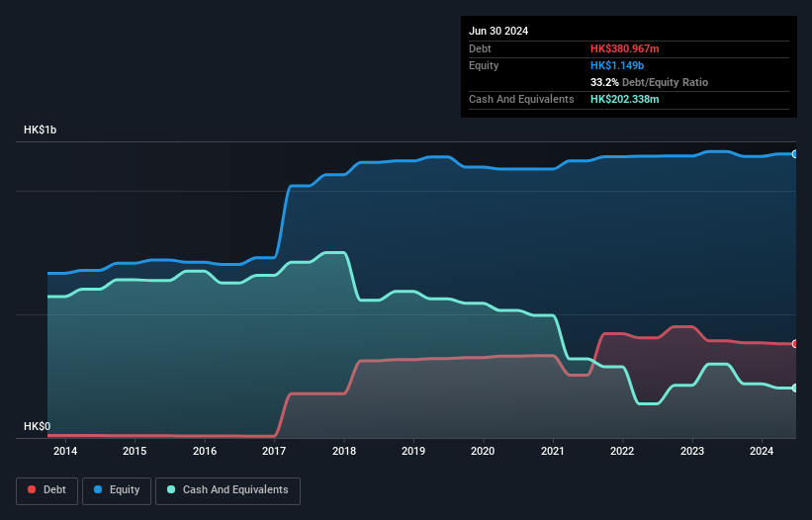Select the red Debt endpoint marker

795,344
